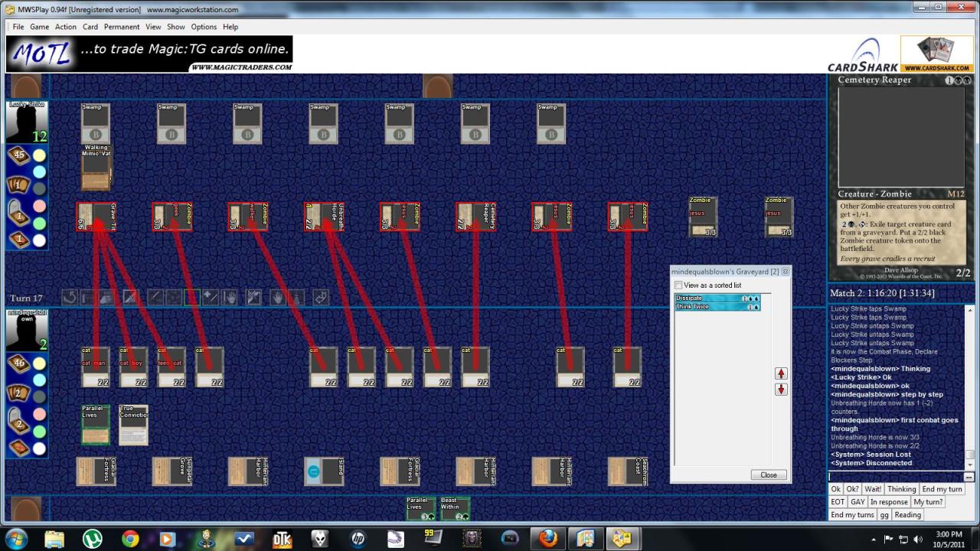Screen dimensions: 980x551
Task: Send the Wait! quick message
Action: 872,489
